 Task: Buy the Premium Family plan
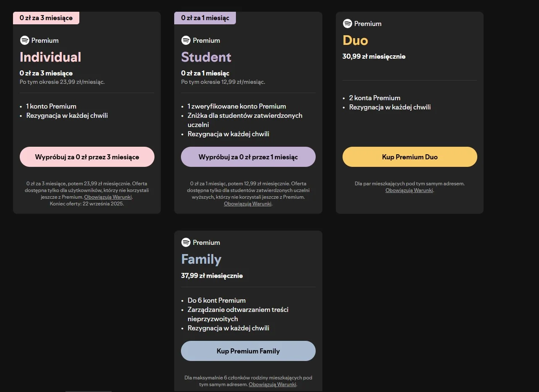click(x=248, y=351)
